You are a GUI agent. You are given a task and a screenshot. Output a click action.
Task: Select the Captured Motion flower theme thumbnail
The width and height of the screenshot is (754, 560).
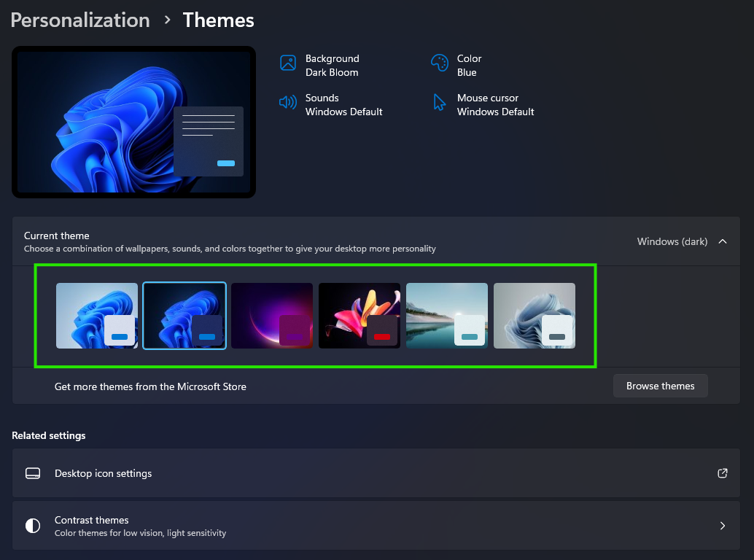pos(359,316)
